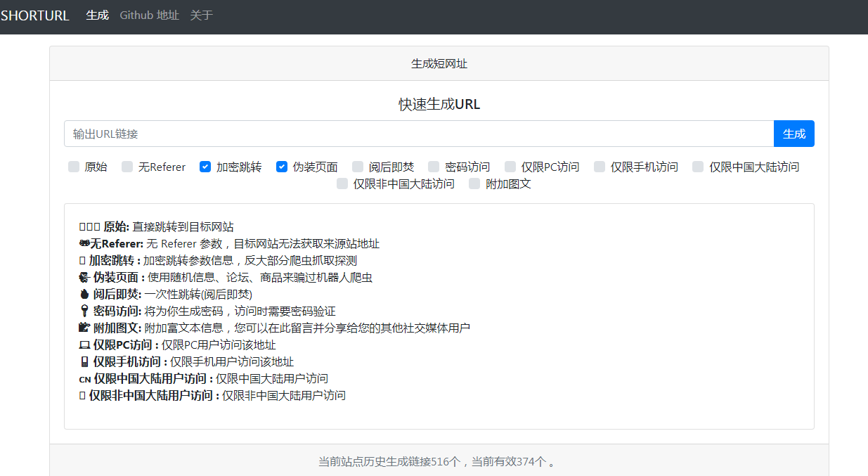This screenshot has height=476, width=868.
Task: Click the CN icon beside 仅限中国大陆用户访问
Action: [84, 379]
